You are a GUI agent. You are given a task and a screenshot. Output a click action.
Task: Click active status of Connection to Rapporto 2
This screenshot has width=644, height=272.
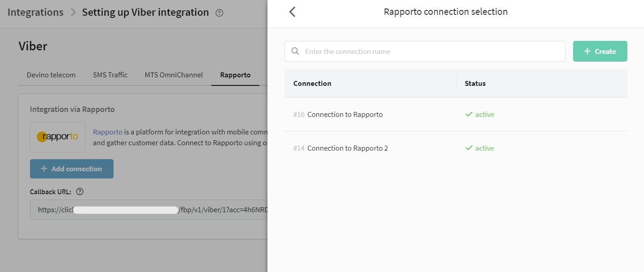tap(480, 148)
